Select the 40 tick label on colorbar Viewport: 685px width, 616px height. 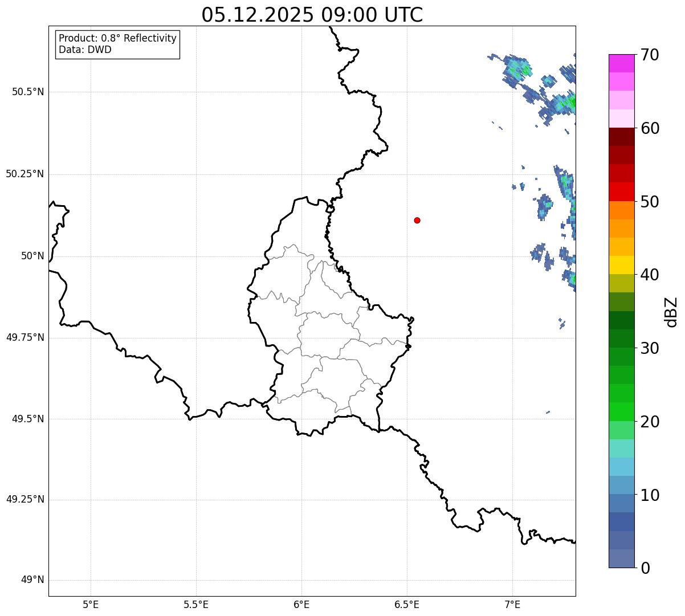650,275
